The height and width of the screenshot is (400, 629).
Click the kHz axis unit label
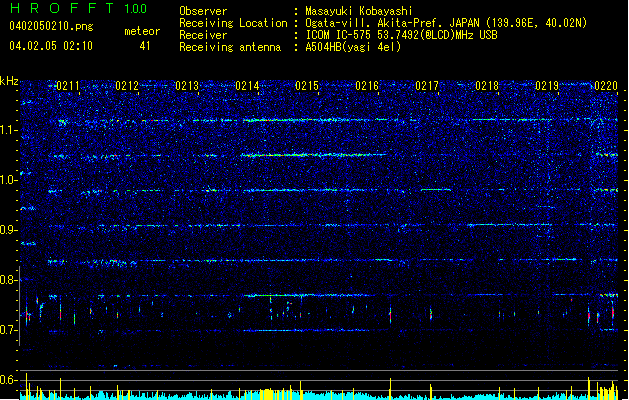coord(9,81)
